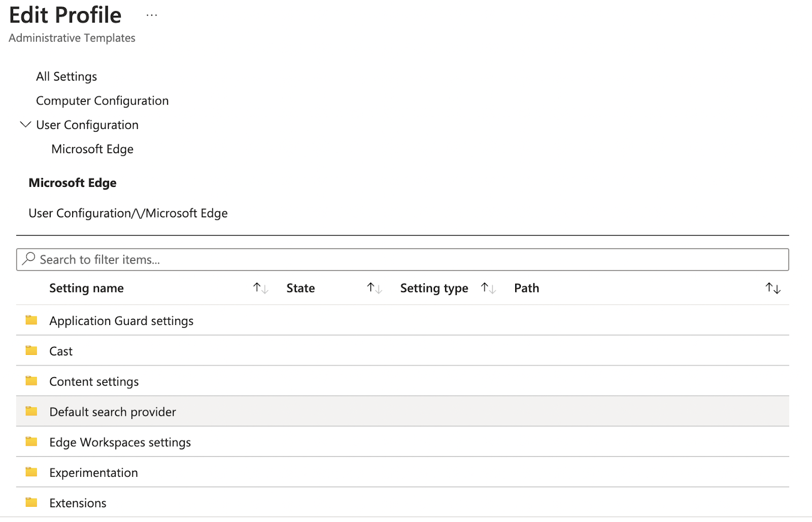Viewport: 812px width, 522px height.
Task: Focus the Search to filter items field
Action: click(x=402, y=259)
